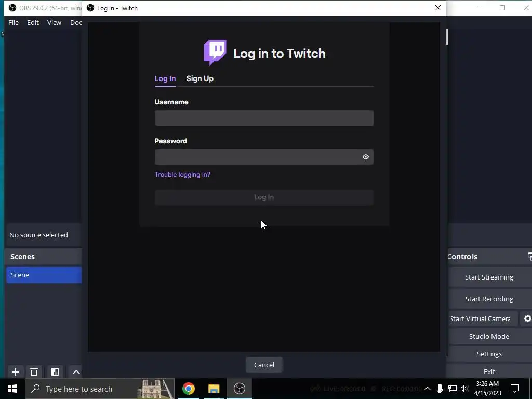The image size is (532, 399).
Task: Click Trouble logging in? link
Action: tap(182, 175)
